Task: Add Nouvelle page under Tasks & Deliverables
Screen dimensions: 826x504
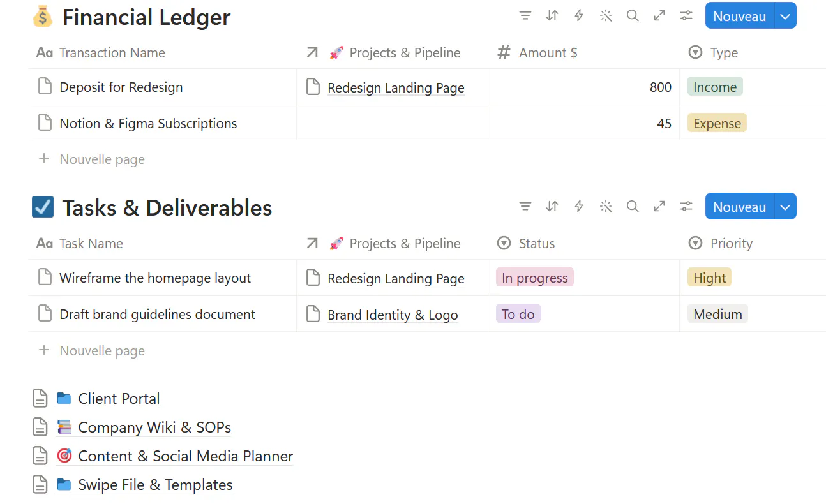Action: pyautogui.click(x=91, y=350)
